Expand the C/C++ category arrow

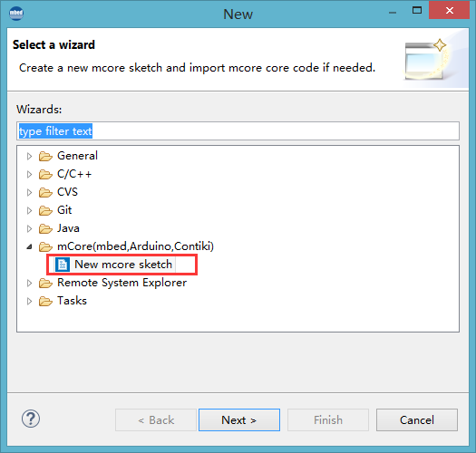29,175
